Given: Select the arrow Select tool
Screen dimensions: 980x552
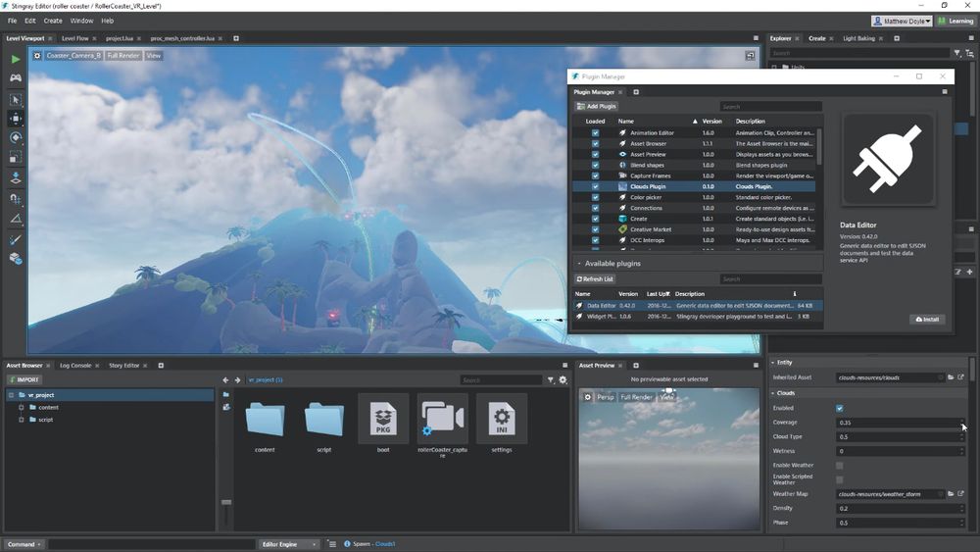Looking at the screenshot, I should (16, 100).
